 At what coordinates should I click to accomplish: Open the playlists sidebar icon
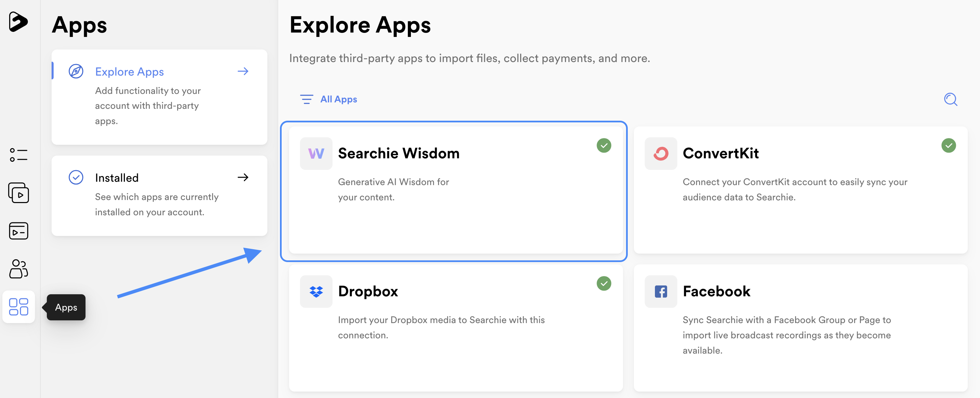(x=18, y=231)
